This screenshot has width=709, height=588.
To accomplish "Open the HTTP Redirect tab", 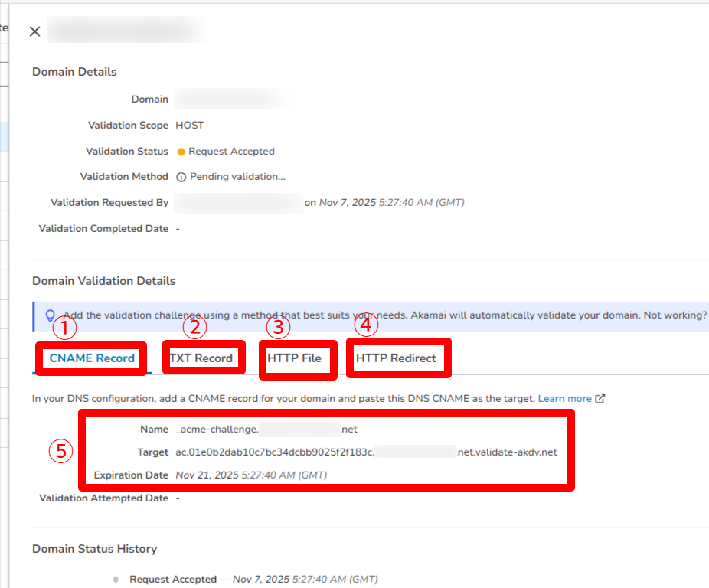I will pos(396,358).
